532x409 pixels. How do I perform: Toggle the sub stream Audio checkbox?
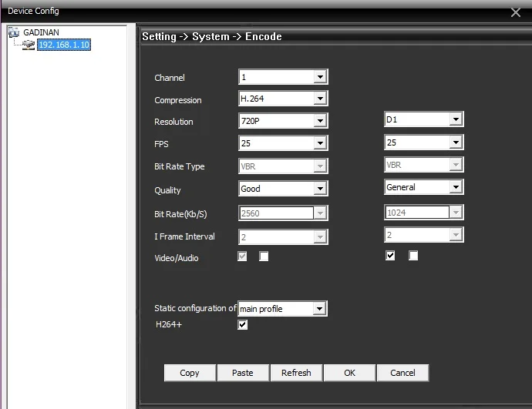click(413, 255)
